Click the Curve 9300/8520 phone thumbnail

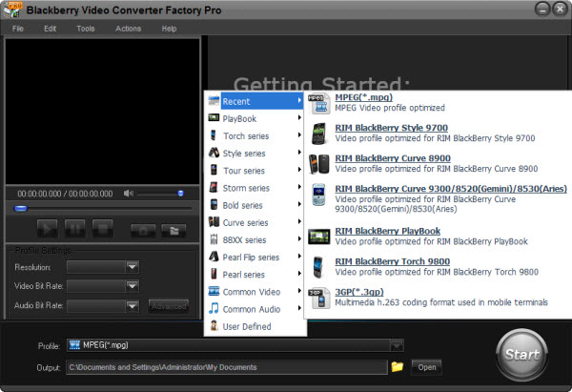[318, 195]
